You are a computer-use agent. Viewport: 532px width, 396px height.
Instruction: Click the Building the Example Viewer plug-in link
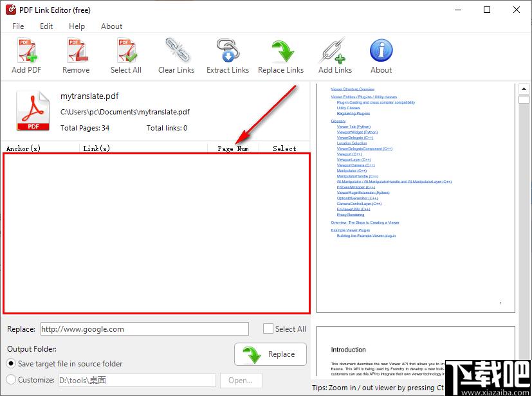click(366, 236)
